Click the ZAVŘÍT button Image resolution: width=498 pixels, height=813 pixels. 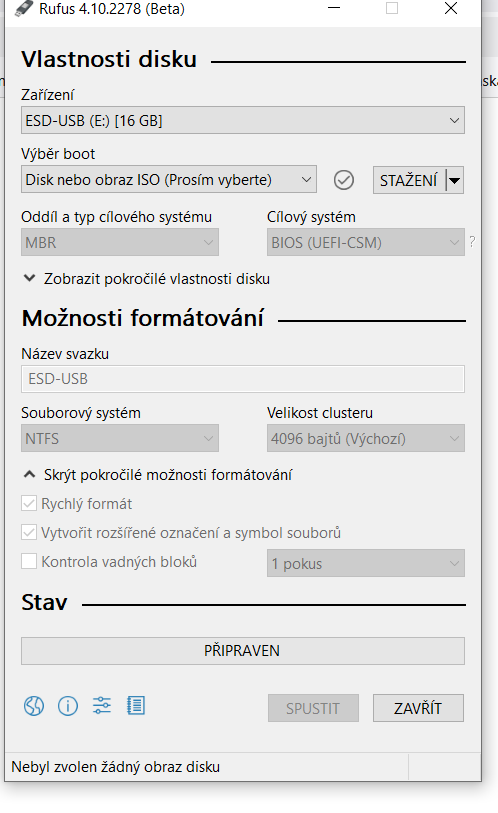(418, 708)
